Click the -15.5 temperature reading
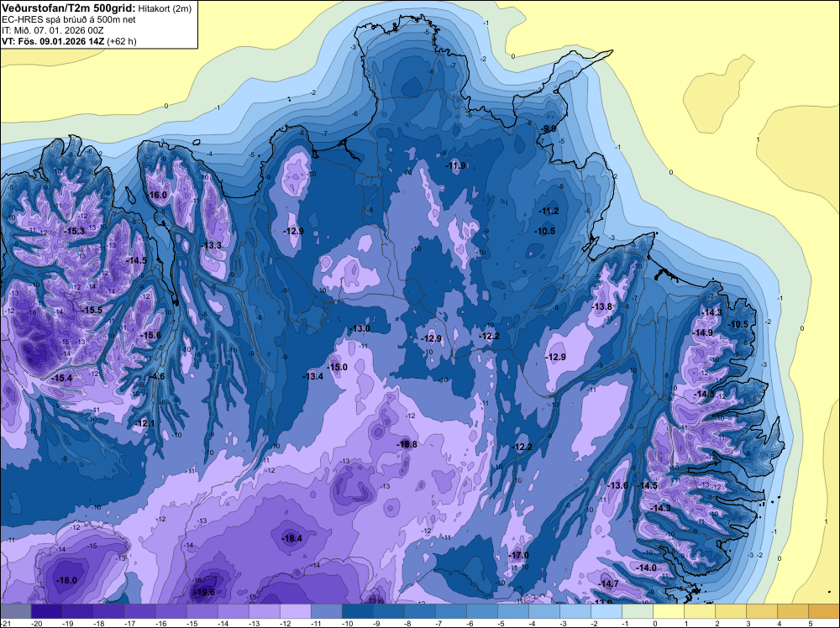Screen dimensions: 840x628 91,310
